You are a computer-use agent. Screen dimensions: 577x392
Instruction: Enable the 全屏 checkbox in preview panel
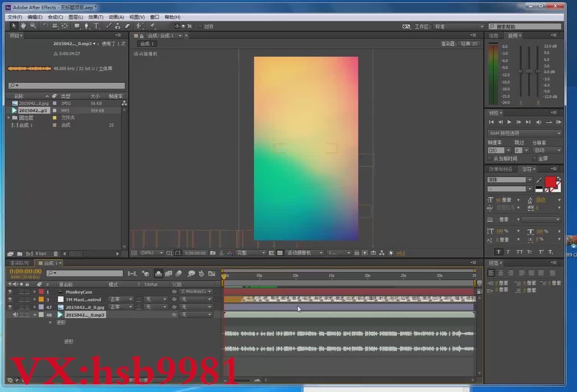pos(534,159)
